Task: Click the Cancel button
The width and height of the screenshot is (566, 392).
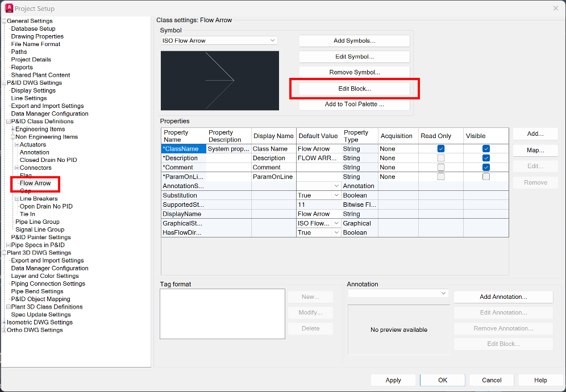Action: [492, 380]
